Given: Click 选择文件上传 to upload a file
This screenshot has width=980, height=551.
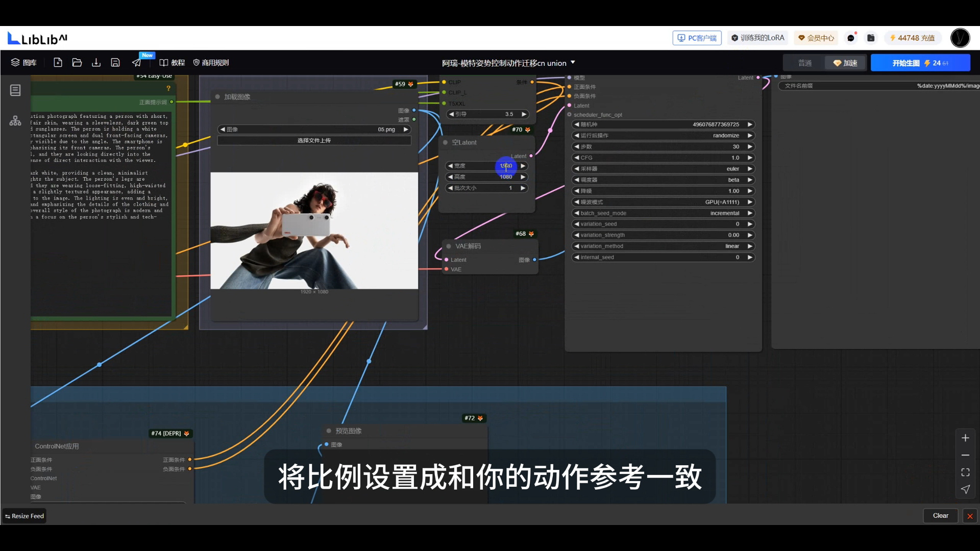Looking at the screenshot, I should pos(314,140).
